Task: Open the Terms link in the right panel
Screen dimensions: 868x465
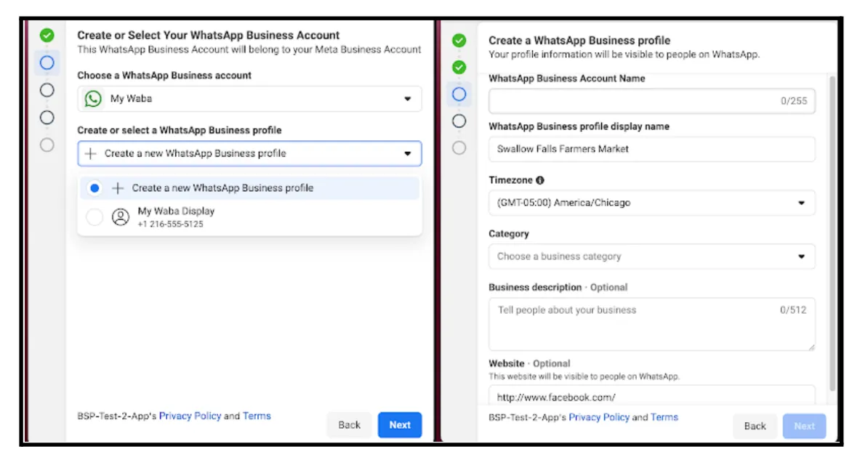Action: (x=664, y=417)
